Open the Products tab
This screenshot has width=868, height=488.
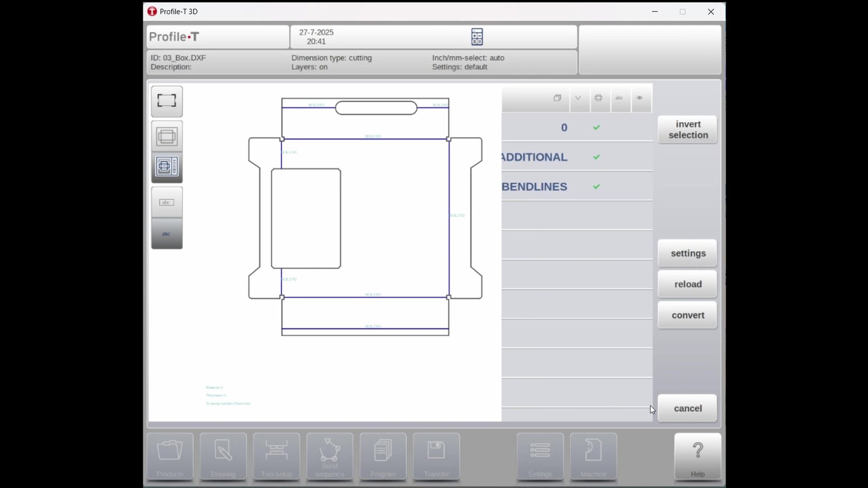pyautogui.click(x=170, y=457)
